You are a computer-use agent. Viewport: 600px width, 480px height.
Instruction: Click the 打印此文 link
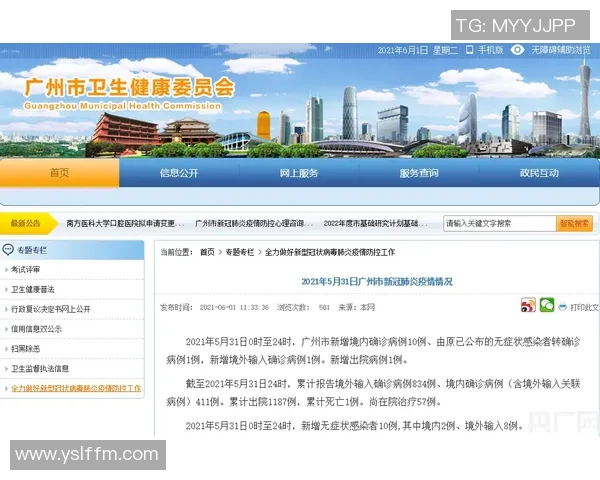tap(584, 307)
